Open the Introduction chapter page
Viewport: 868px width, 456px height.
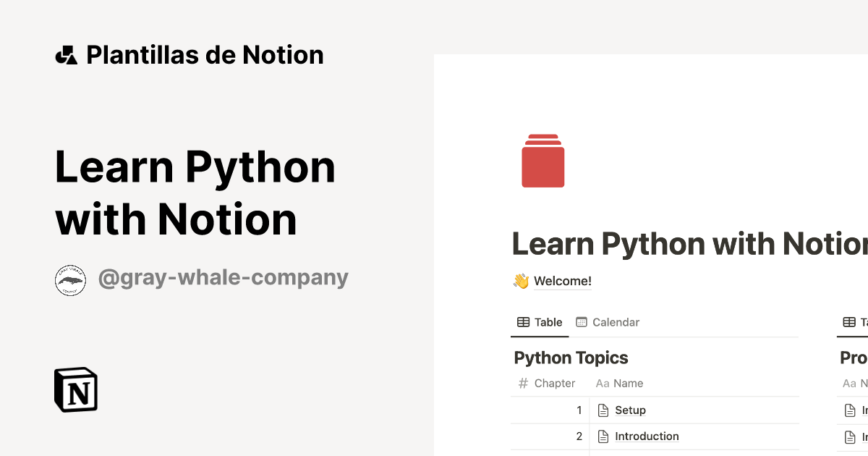[x=647, y=436]
